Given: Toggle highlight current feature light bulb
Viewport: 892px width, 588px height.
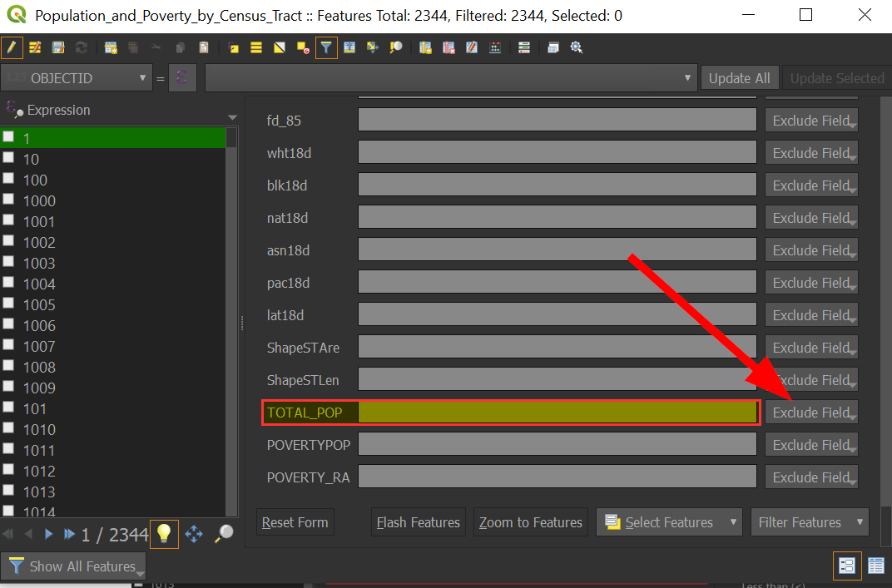Looking at the screenshot, I should coord(164,534).
